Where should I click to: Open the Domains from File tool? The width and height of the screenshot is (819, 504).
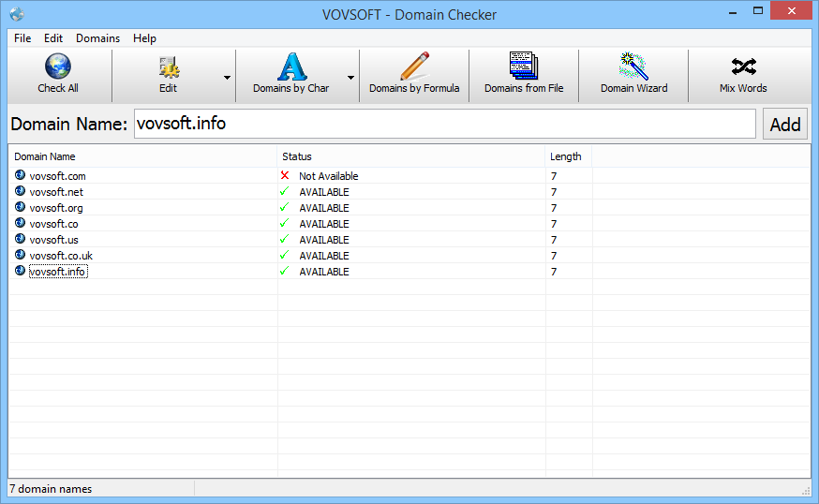[x=524, y=76]
